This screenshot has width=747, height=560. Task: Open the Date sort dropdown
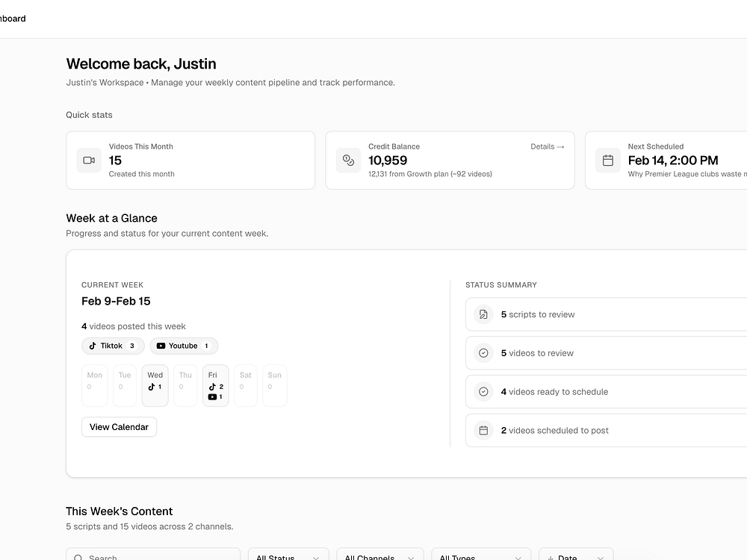pos(575,556)
